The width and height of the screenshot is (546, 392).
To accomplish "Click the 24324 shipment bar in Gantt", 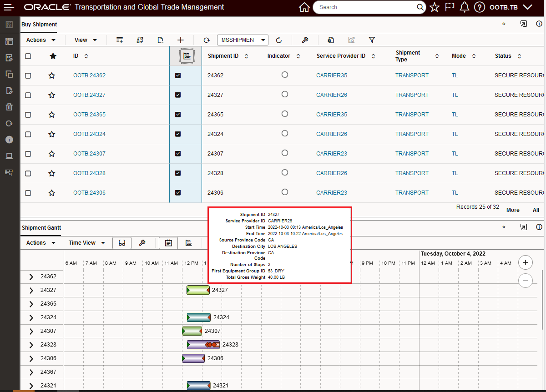I will tap(199, 317).
